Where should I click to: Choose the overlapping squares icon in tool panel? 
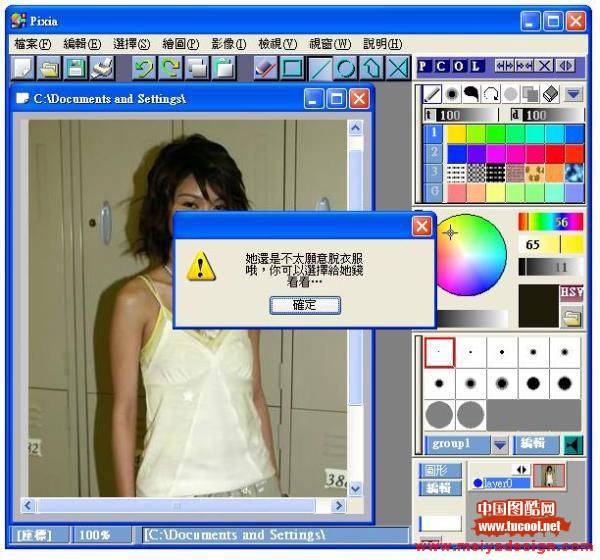click(530, 93)
